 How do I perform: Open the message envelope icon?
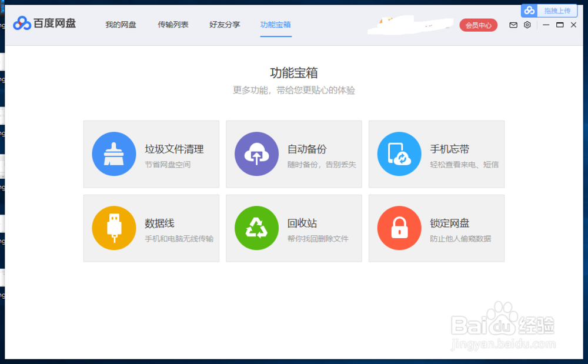(x=513, y=25)
